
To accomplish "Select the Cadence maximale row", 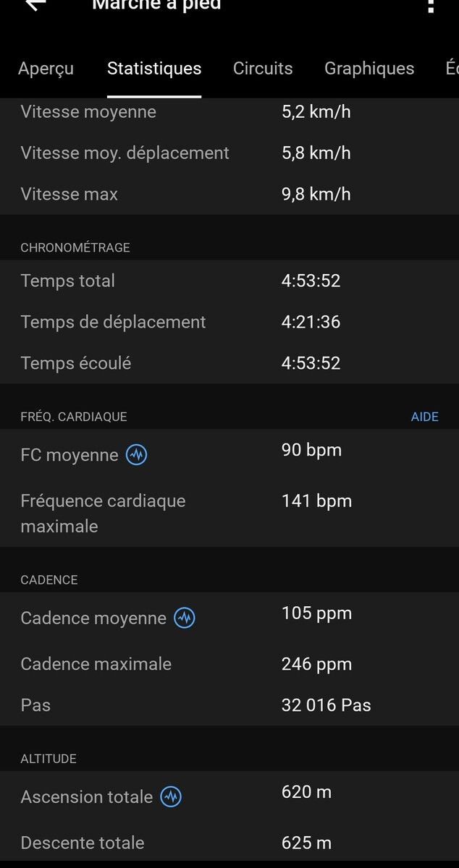I will [230, 664].
